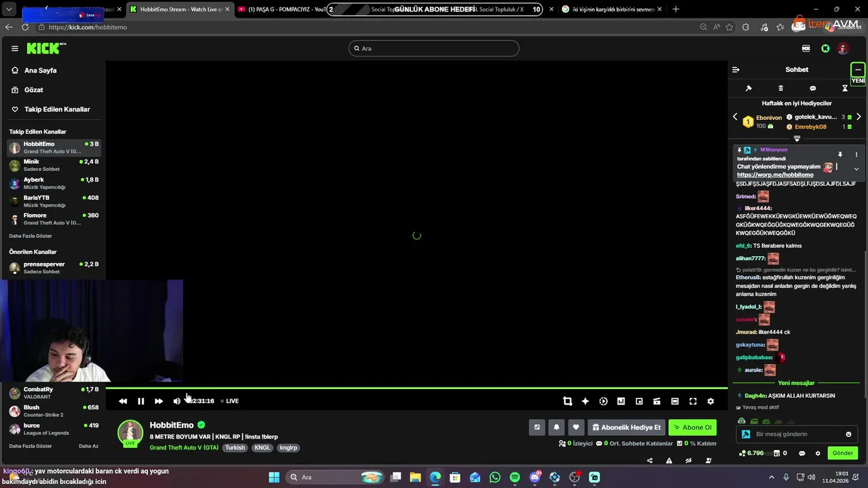Select the Flomore channel in sidebar
Image resolution: width=868 pixels, height=488 pixels.
[x=54, y=218]
